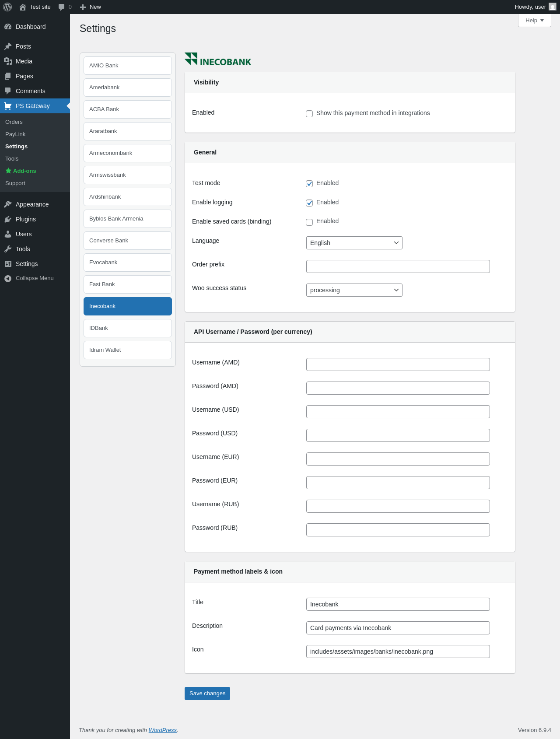The height and width of the screenshot is (739, 560).
Task: Follow the WordPress footer link
Action: point(163,730)
